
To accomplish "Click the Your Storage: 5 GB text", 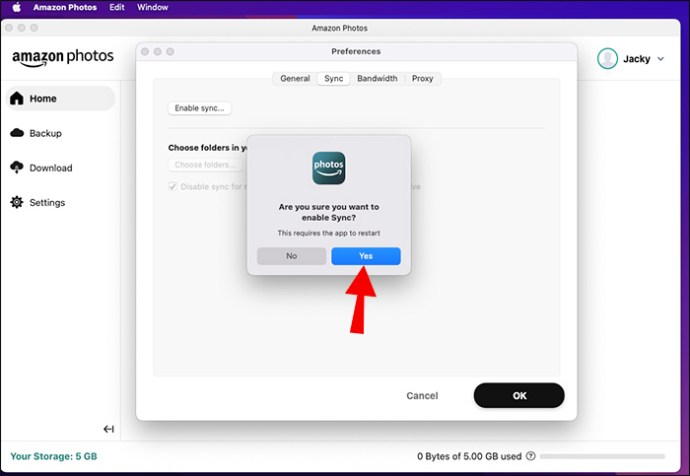I will tap(54, 456).
